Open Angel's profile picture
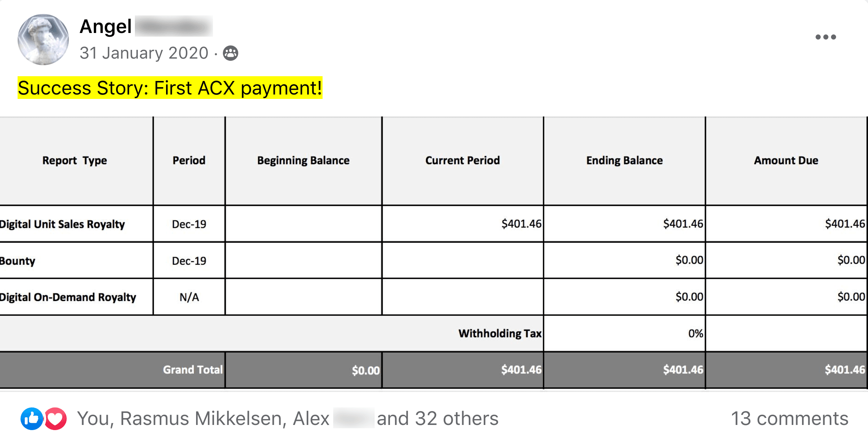This screenshot has height=444, width=868. (43, 40)
